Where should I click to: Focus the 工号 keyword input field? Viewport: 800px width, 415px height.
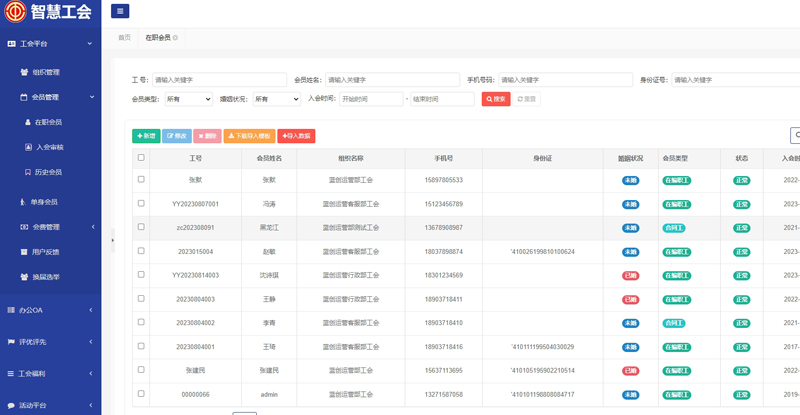click(x=219, y=80)
